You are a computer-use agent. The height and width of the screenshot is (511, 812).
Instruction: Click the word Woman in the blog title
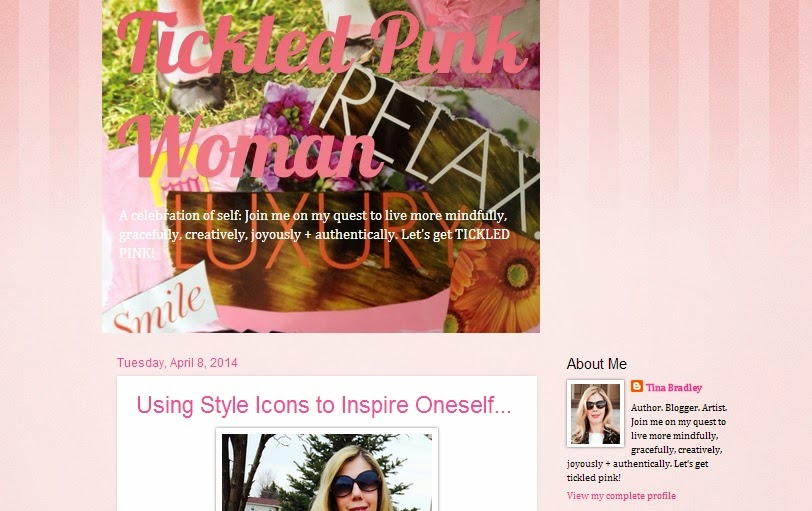[x=251, y=149]
